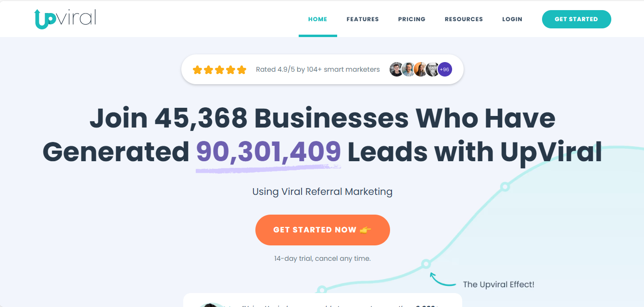The width and height of the screenshot is (644, 307).
Task: Click the teal GET STARTED button
Action: pyautogui.click(x=576, y=19)
